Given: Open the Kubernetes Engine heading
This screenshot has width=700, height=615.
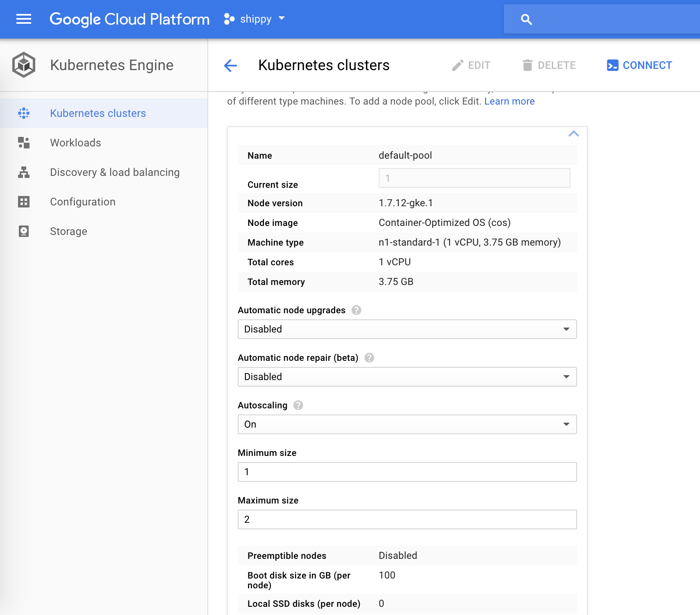Looking at the screenshot, I should pos(111,65).
